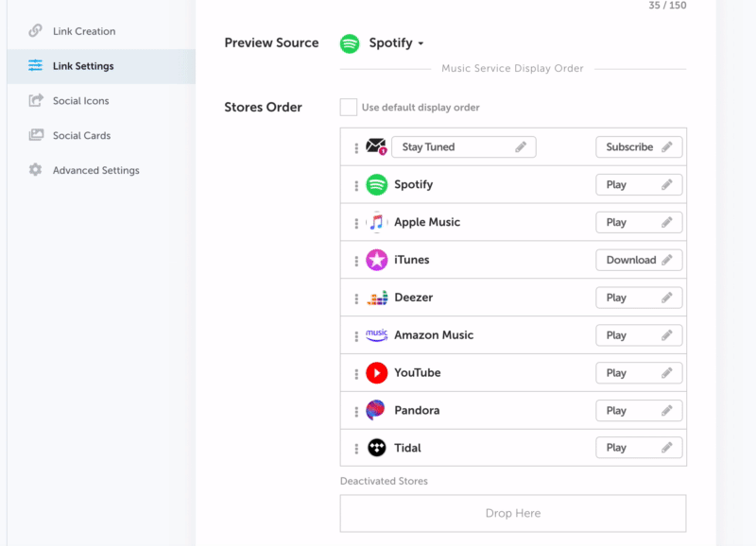Click the Spotify icon in stores list
Viewport: 756px width, 546px height.
coord(376,184)
